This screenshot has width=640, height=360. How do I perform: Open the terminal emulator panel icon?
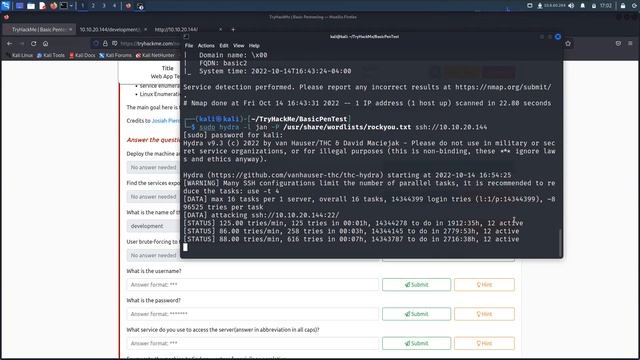point(64,6)
